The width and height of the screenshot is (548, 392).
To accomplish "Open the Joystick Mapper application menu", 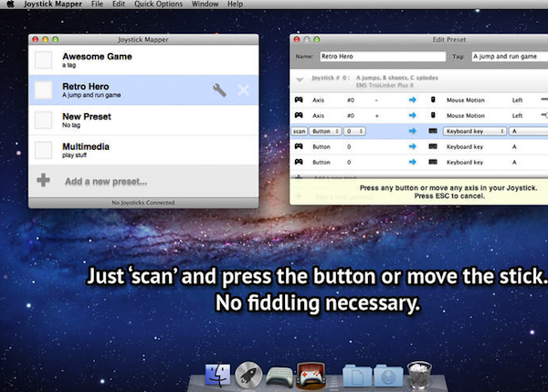I will click(53, 5).
